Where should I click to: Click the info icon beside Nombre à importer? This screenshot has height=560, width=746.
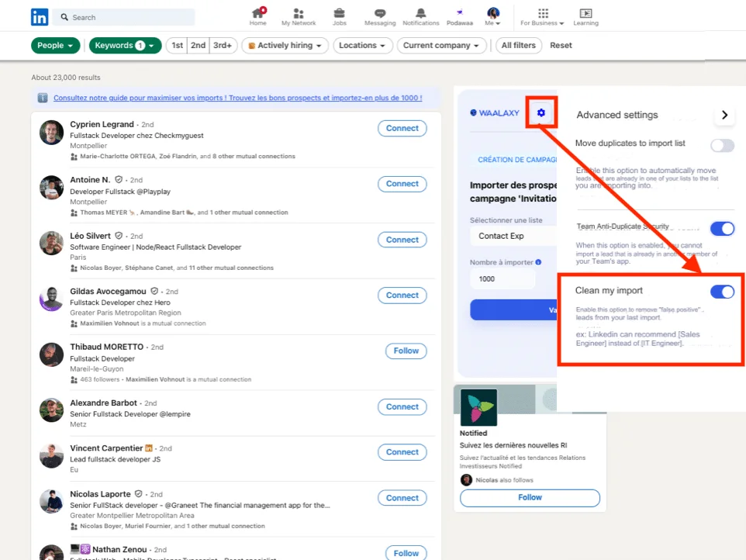(x=538, y=262)
